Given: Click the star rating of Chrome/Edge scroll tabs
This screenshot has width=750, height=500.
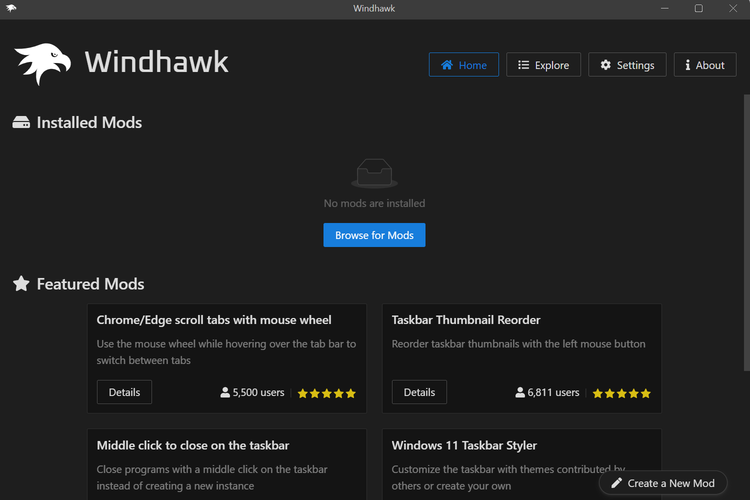Looking at the screenshot, I should (x=327, y=393).
